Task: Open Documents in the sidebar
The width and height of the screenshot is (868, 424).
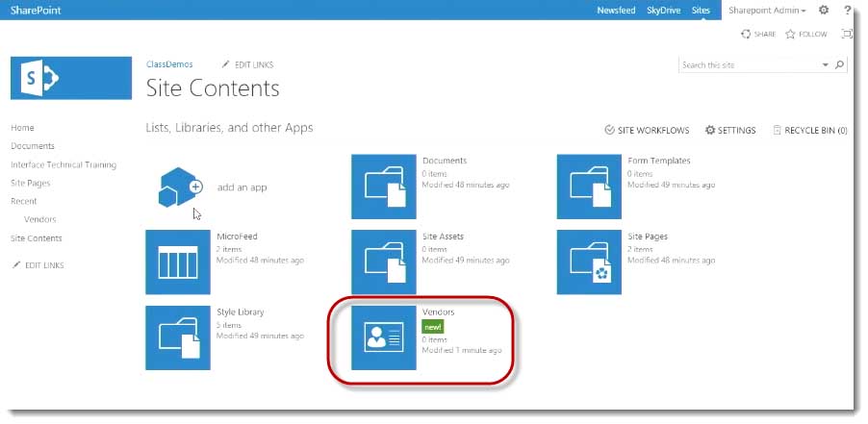Action: point(33,146)
